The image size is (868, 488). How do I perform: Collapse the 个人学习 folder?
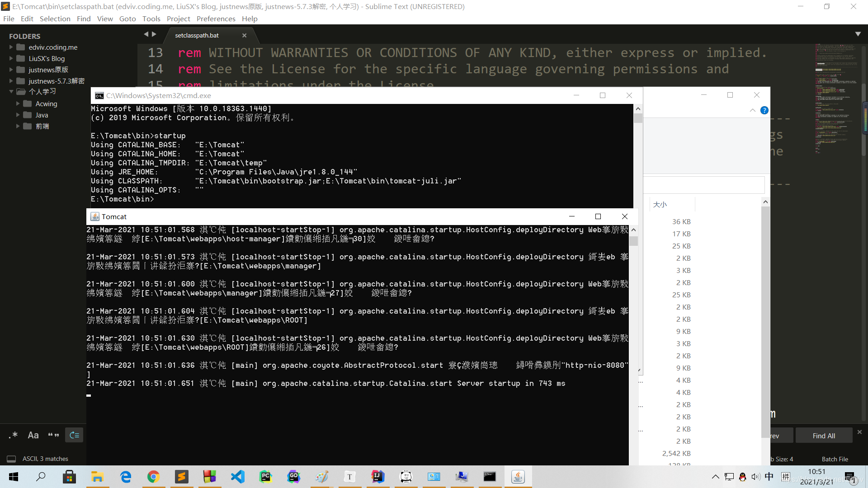pos(11,91)
